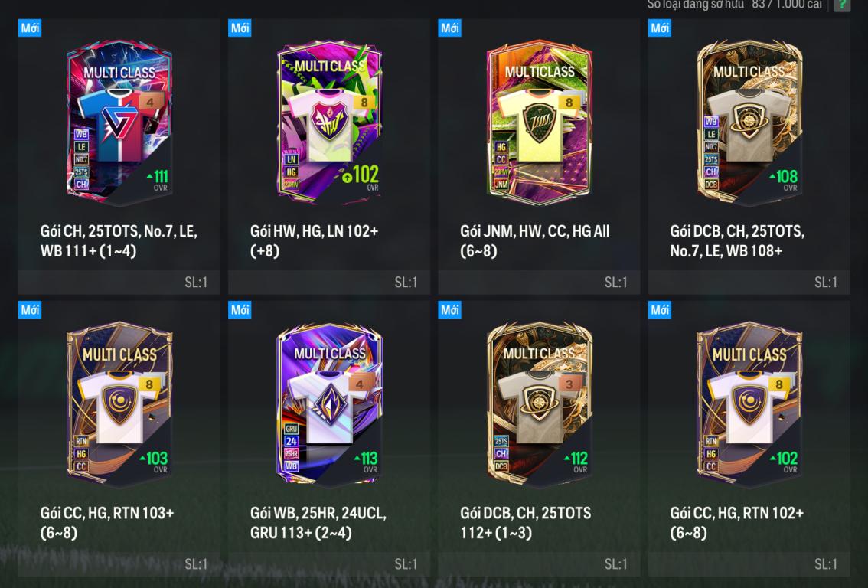The width and height of the screenshot is (868, 588).
Task: Click the SL:1 quantity bar under JNM pack
Action: click(x=539, y=283)
